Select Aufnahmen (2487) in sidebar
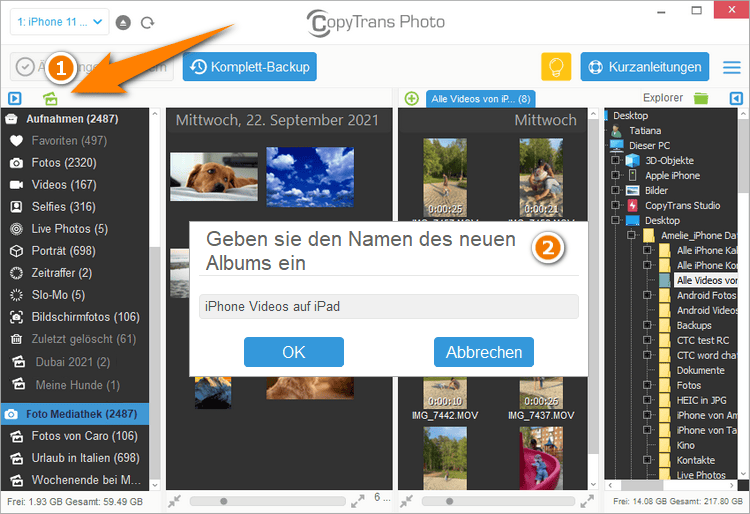The width and height of the screenshot is (750, 514). click(x=75, y=119)
